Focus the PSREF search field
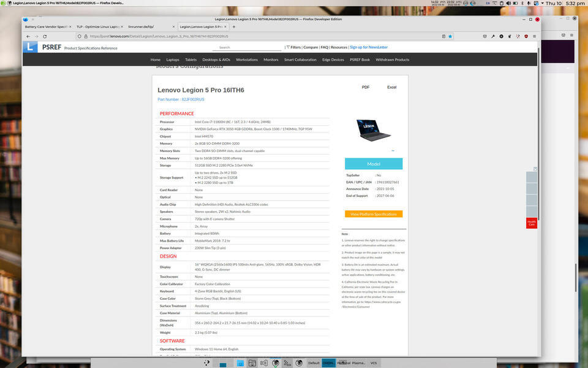This screenshot has width=588, height=368. coord(247,47)
